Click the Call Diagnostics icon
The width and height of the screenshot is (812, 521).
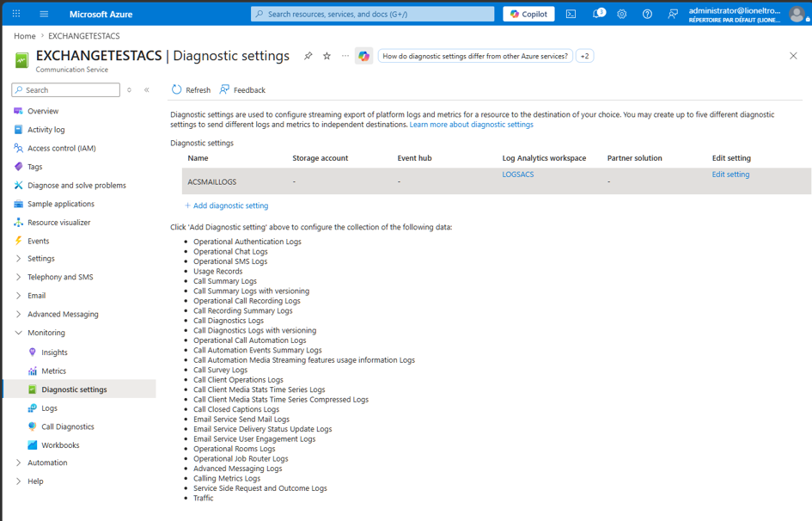point(32,426)
